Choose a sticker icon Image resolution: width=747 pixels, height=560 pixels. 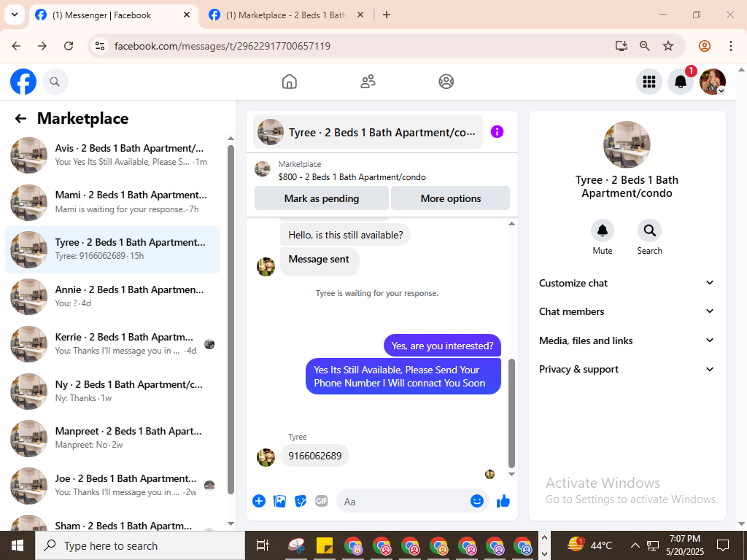(301, 501)
